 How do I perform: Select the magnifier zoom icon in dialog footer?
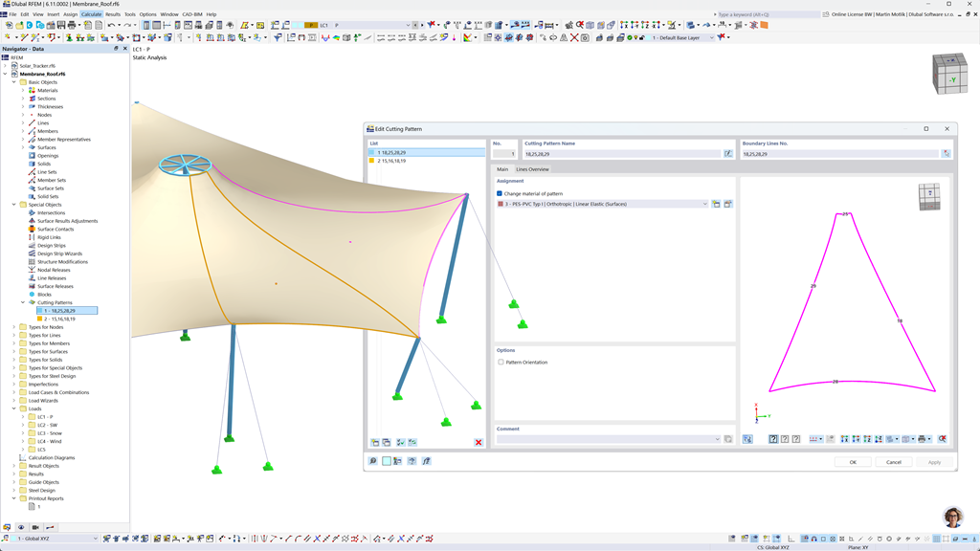coord(372,460)
